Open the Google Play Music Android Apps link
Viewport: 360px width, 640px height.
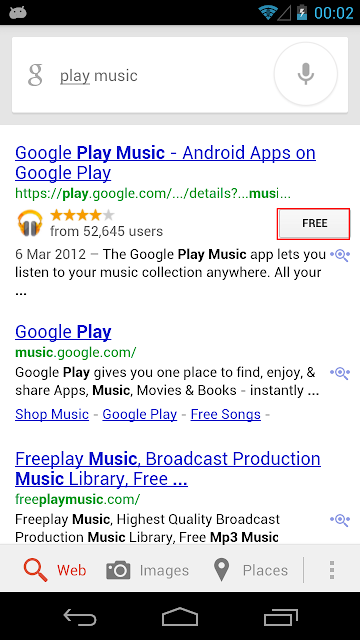tap(165, 163)
